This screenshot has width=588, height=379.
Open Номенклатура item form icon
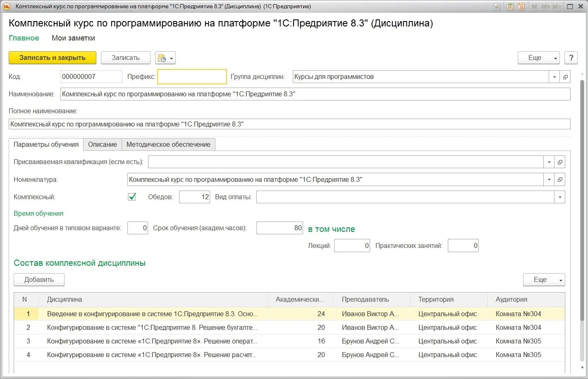pos(560,180)
